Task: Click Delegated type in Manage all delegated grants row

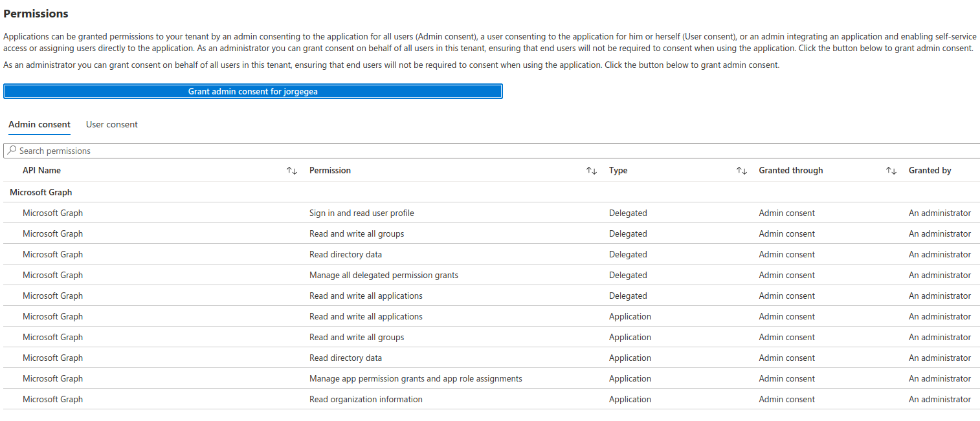Action: pos(628,275)
